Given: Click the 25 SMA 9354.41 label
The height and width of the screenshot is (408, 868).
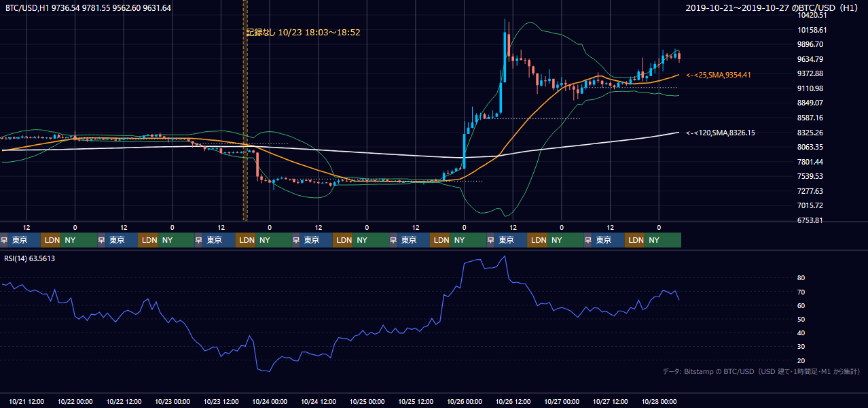Looking at the screenshot, I should click(719, 75).
